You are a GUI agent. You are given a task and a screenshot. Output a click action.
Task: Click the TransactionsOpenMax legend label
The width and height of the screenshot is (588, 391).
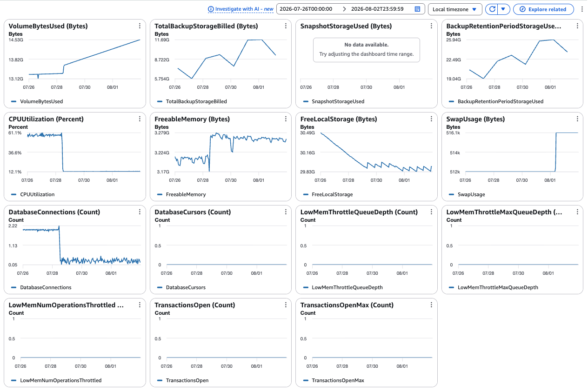(338, 380)
